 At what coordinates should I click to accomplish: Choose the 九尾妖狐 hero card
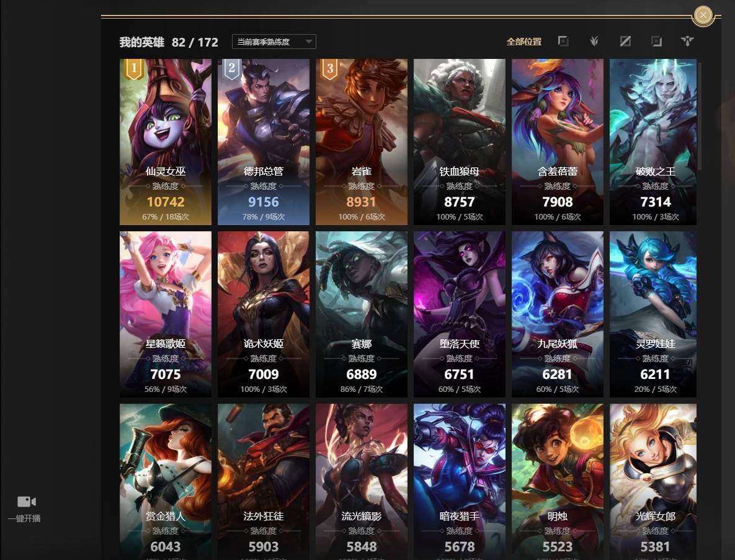click(x=558, y=314)
